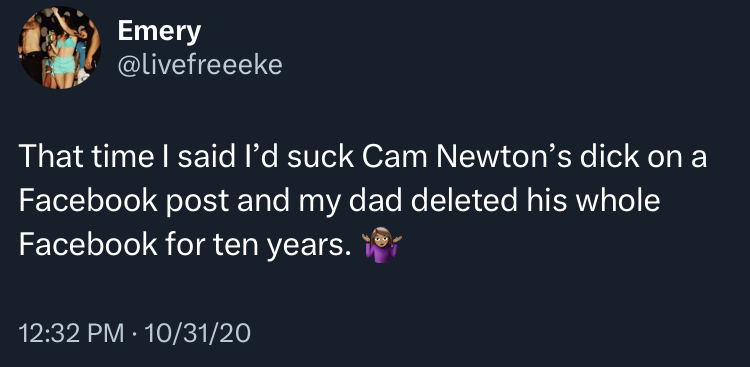Click the 10/31/20 date
This screenshot has width=750, height=367.
[x=197, y=334]
